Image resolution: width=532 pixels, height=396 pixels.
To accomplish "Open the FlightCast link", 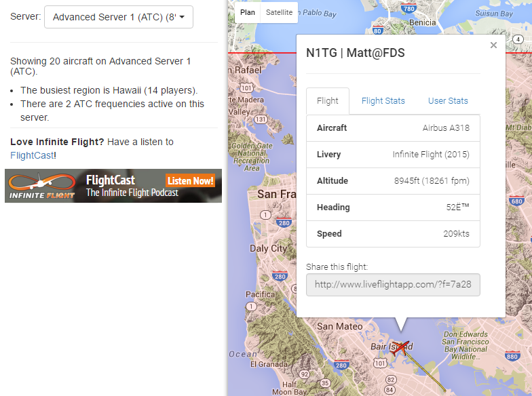I will pyautogui.click(x=32, y=155).
